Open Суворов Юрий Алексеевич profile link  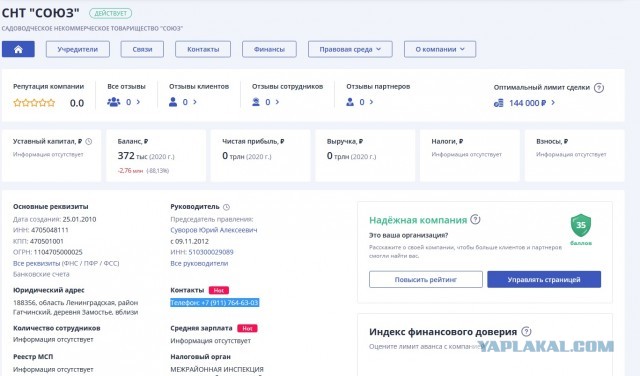(x=214, y=230)
